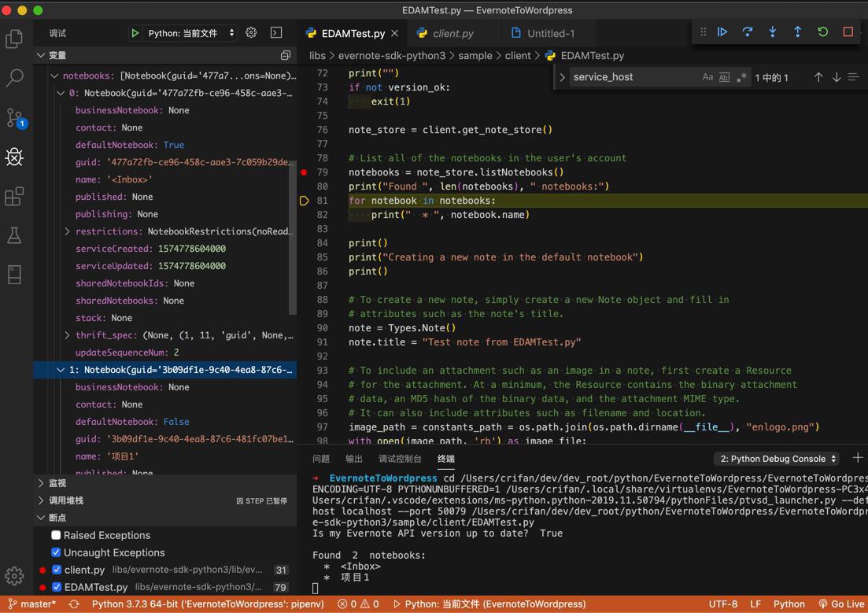Open errors and warnings count in status bar
This screenshot has height=613, width=868.
(x=358, y=604)
